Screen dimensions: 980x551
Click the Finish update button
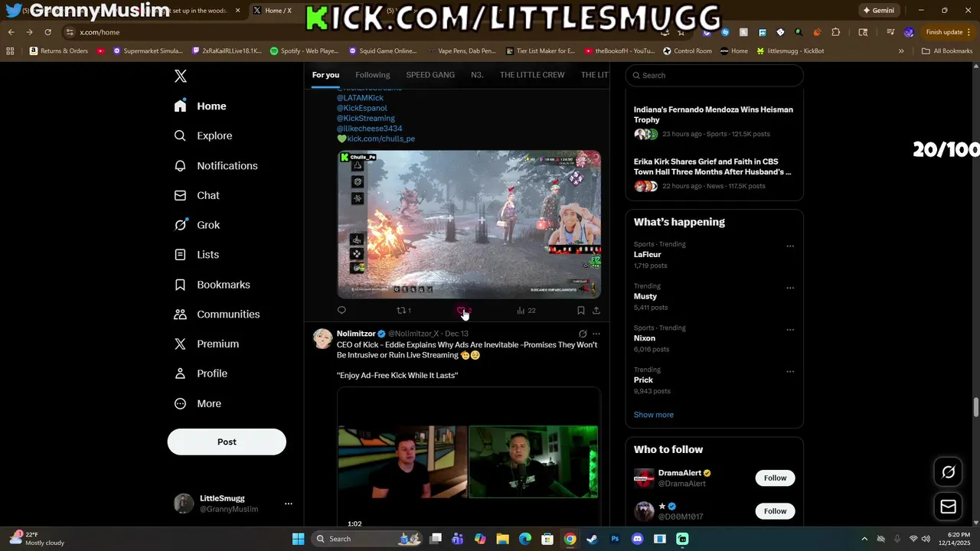coord(949,32)
